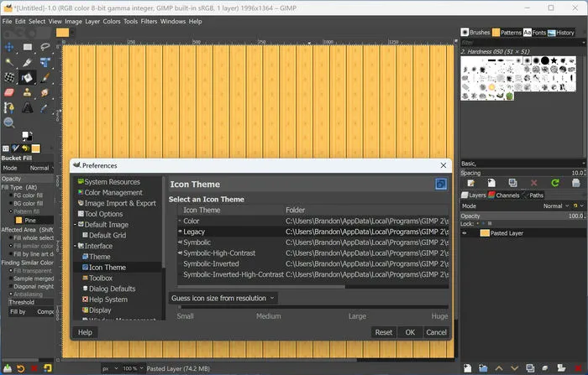This screenshot has width=588, height=375.
Task: Select the Move tool in toolbox
Action: (x=9, y=47)
